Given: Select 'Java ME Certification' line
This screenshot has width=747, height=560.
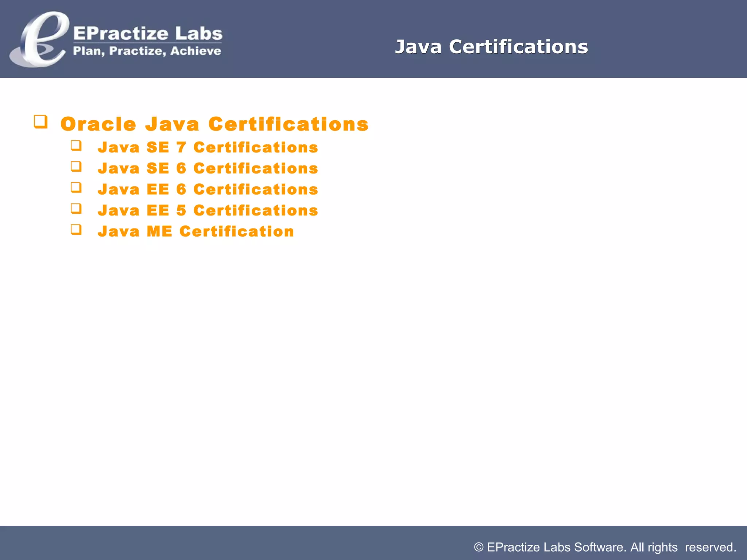Looking at the screenshot, I should tap(196, 231).
